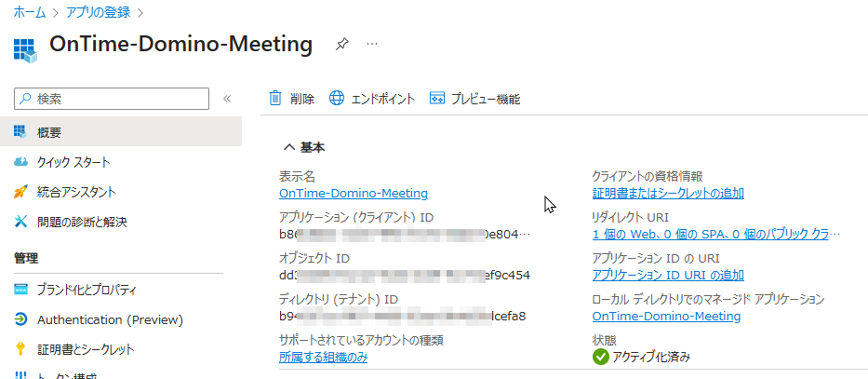
Task: Click アプリケーション ID URI の追加 link
Action: tap(668, 276)
